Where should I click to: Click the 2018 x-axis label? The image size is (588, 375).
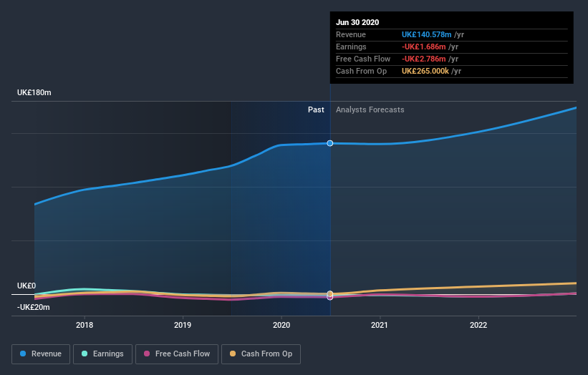[85, 325]
